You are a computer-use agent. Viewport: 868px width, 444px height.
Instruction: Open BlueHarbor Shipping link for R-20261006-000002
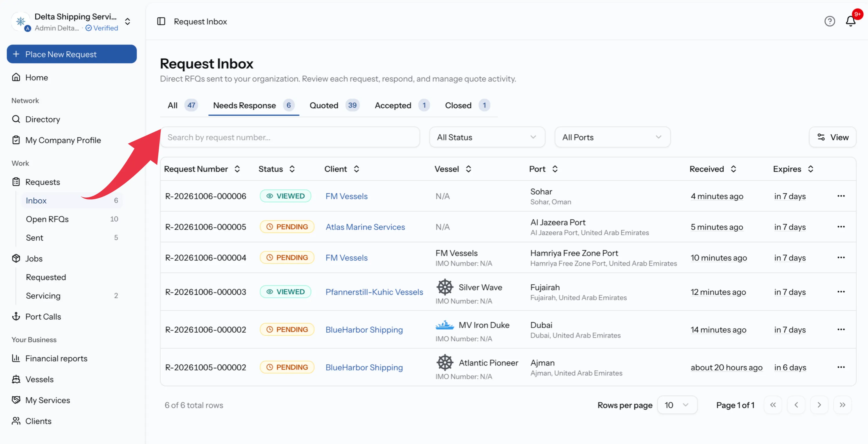(364, 330)
